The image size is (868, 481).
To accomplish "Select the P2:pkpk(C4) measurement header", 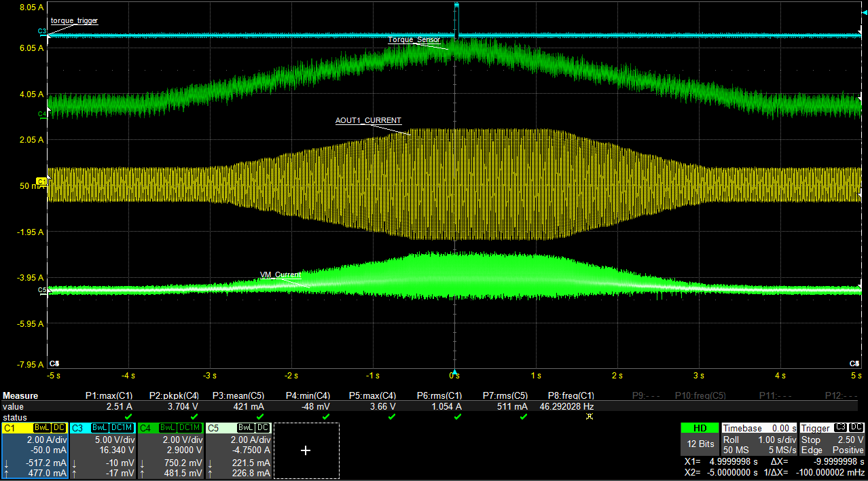I will click(x=175, y=395).
